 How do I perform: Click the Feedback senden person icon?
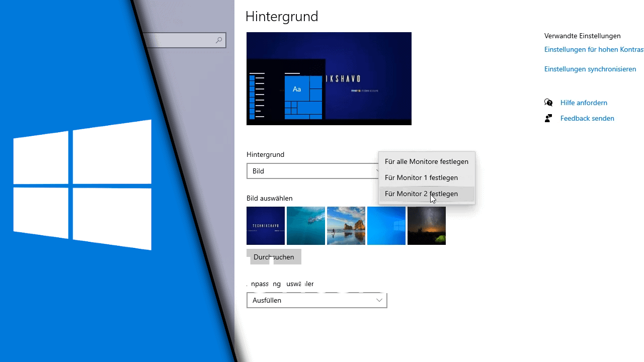click(548, 118)
